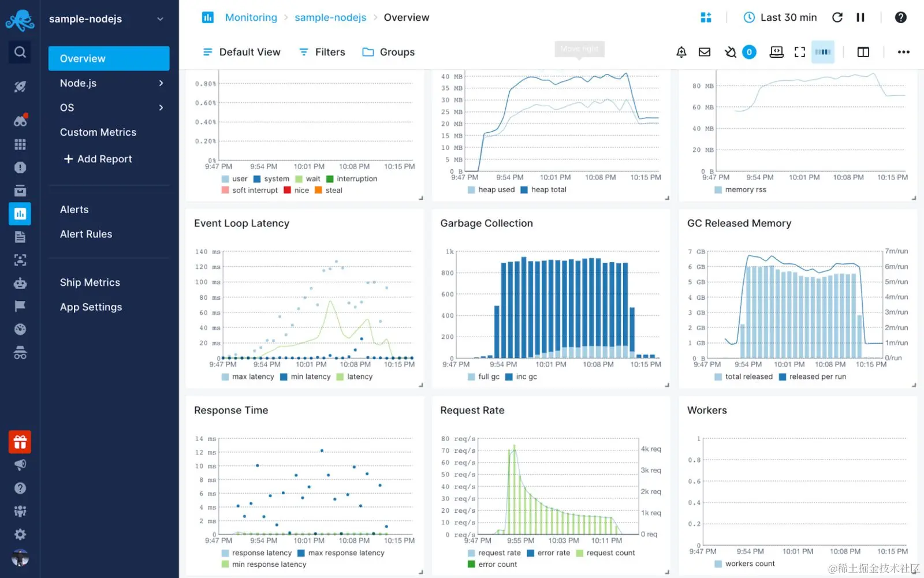Switch to the Default View tab
Viewport: 924px width, 578px height.
pyautogui.click(x=249, y=52)
